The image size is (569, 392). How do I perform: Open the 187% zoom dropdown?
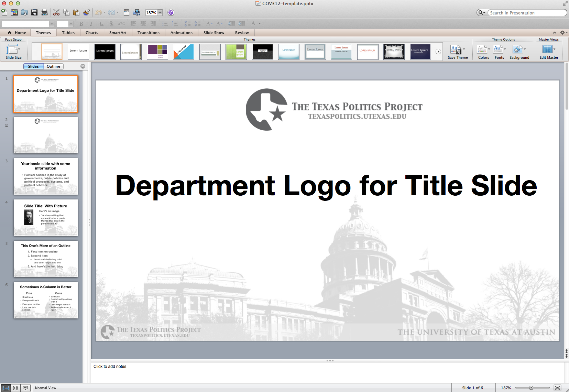(160, 13)
